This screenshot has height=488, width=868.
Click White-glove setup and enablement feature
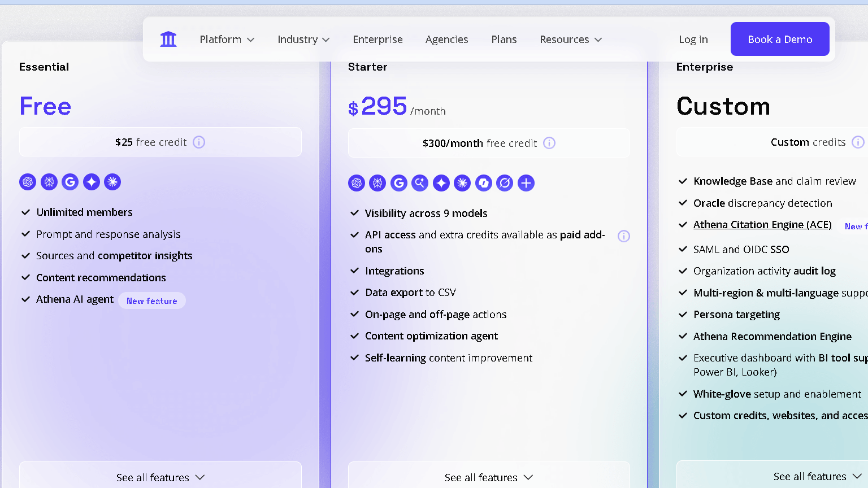click(778, 394)
